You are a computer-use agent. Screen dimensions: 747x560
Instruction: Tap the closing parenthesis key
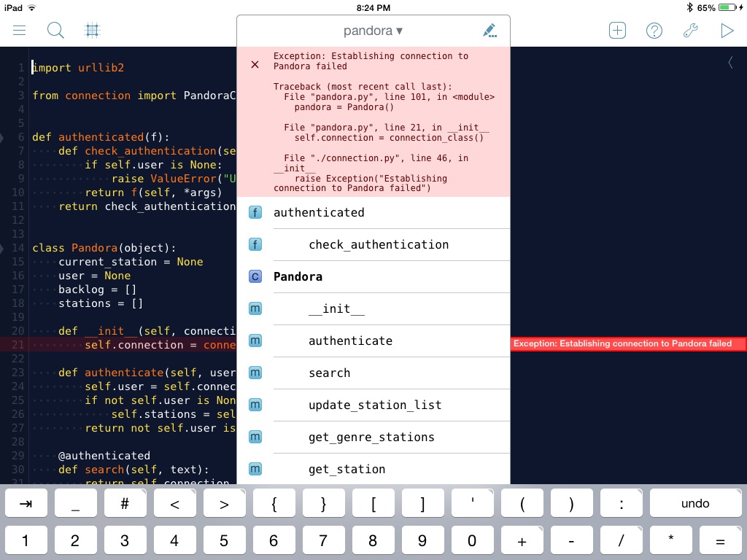(572, 503)
